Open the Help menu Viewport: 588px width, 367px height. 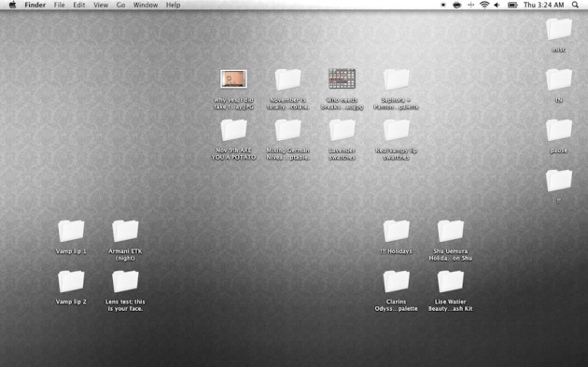[173, 5]
